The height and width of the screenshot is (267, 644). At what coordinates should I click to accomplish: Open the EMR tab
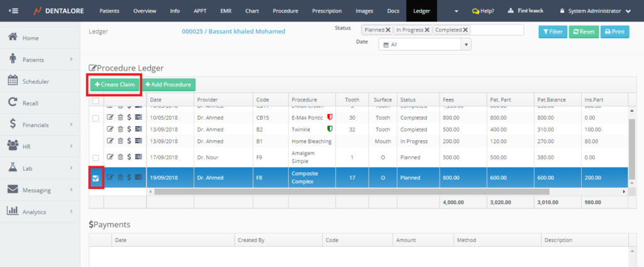[x=225, y=11]
